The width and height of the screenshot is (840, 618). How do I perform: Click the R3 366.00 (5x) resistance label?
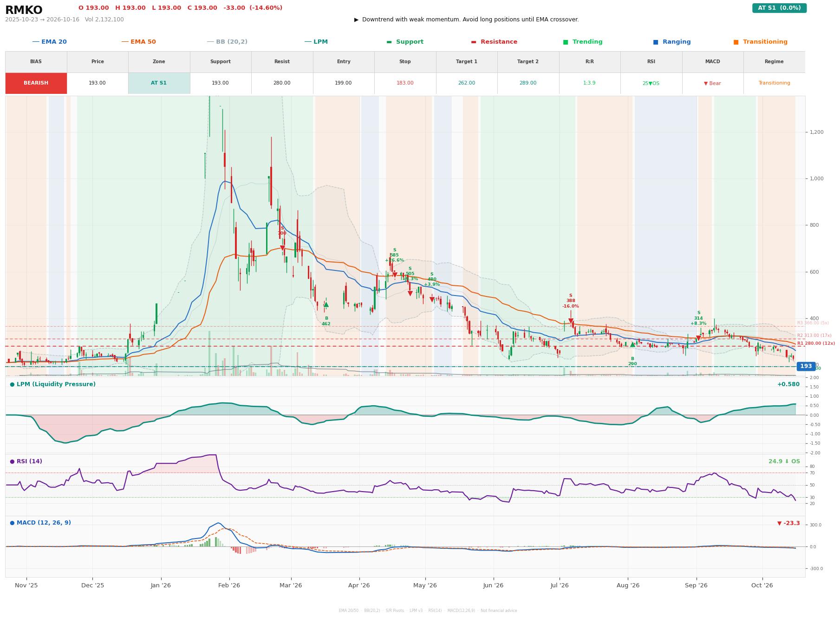[813, 323]
